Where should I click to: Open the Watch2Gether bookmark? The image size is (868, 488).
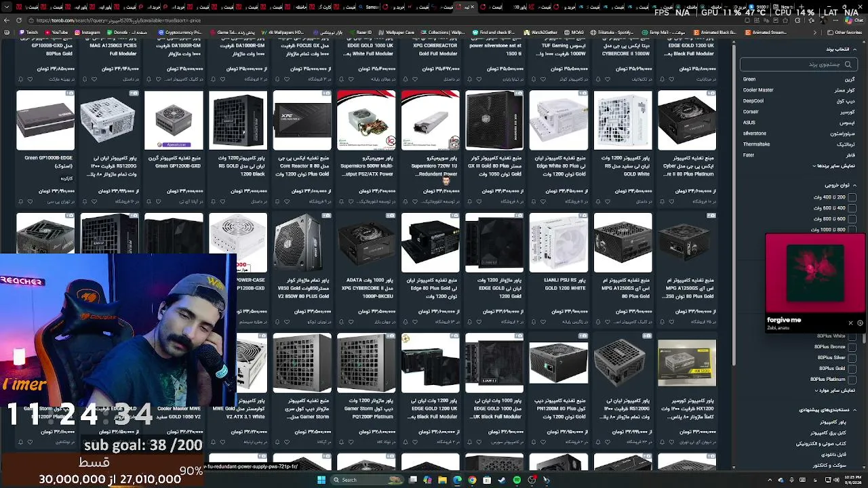coord(540,33)
